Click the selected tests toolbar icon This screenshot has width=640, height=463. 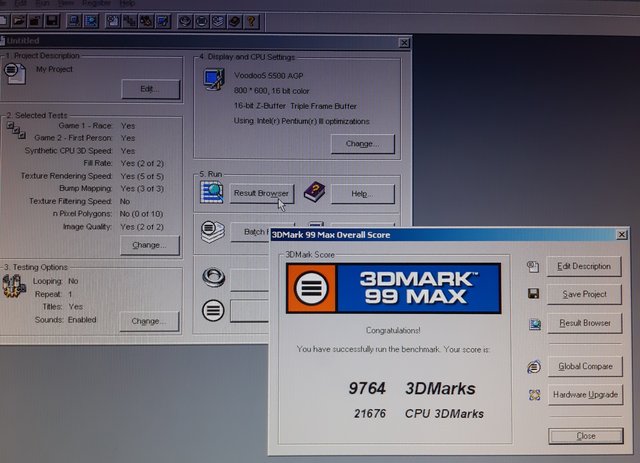129,21
